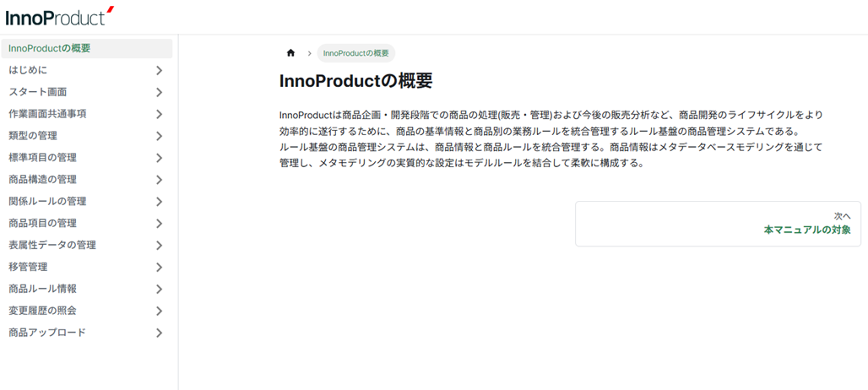Screen dimensions: 868x390
Task: Click the InnoProduct logo
Action: click(59, 15)
